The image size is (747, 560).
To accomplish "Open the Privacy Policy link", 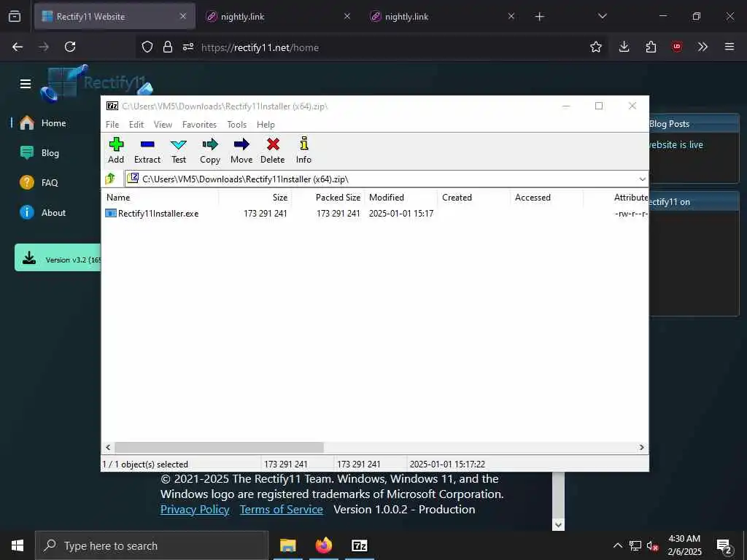I will point(195,510).
